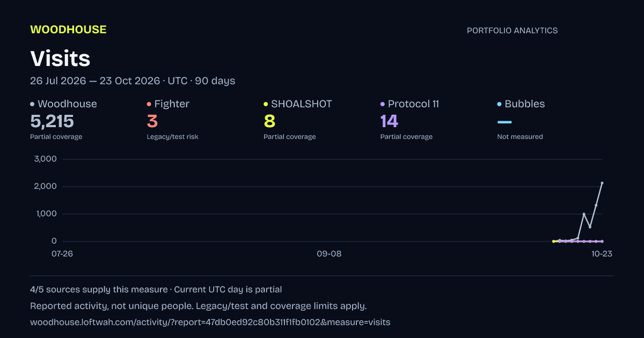
Task: Select the PORTFOLIO ANALYTICS header label
Action: [x=512, y=31]
